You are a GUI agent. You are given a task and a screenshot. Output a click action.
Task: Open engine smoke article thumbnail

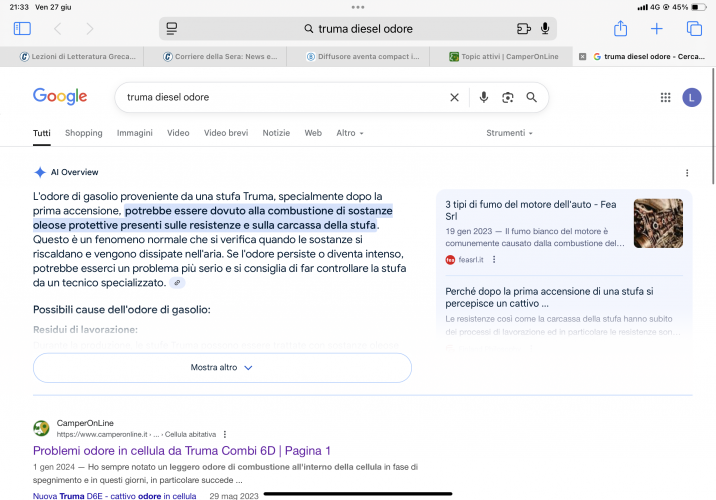pyautogui.click(x=658, y=223)
